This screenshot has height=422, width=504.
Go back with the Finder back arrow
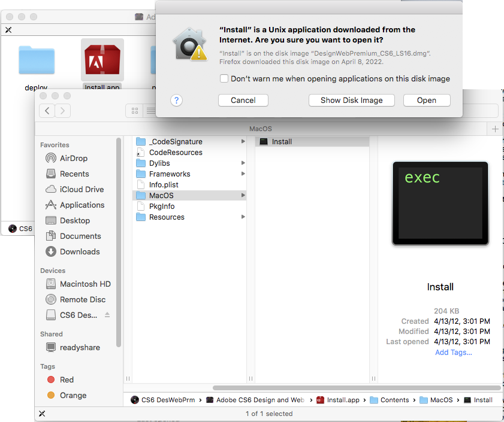point(47,111)
